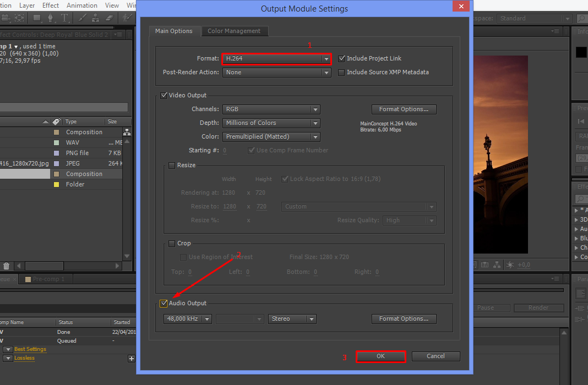This screenshot has width=588, height=385.
Task: Select the Pan Behind anchor point tool
Action: 19,18
